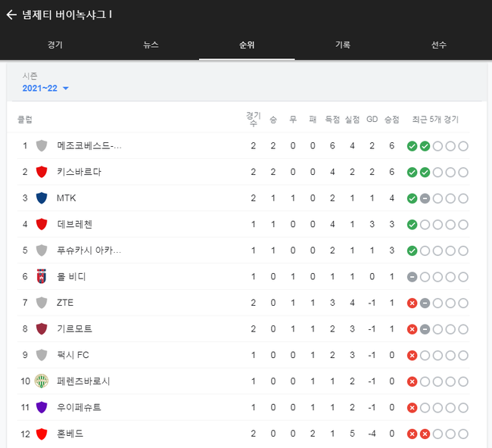
Task: Click the MTK blue shield logo
Action: (x=42, y=198)
